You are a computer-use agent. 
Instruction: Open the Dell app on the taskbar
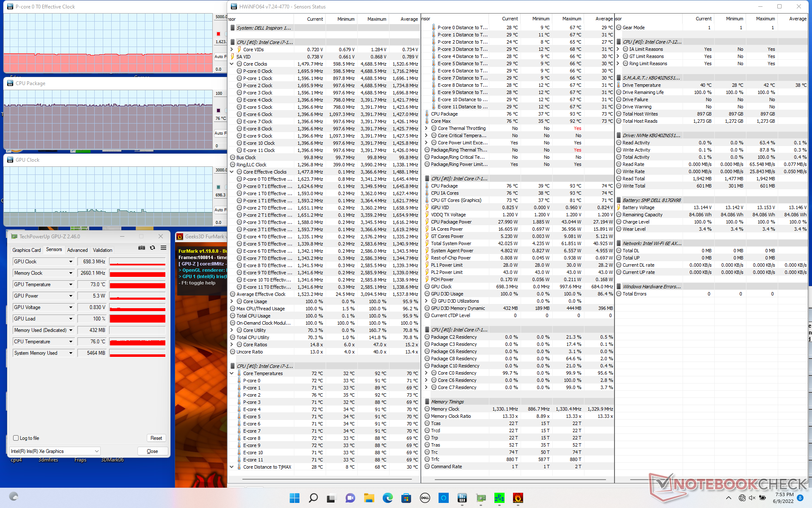[x=425, y=498]
